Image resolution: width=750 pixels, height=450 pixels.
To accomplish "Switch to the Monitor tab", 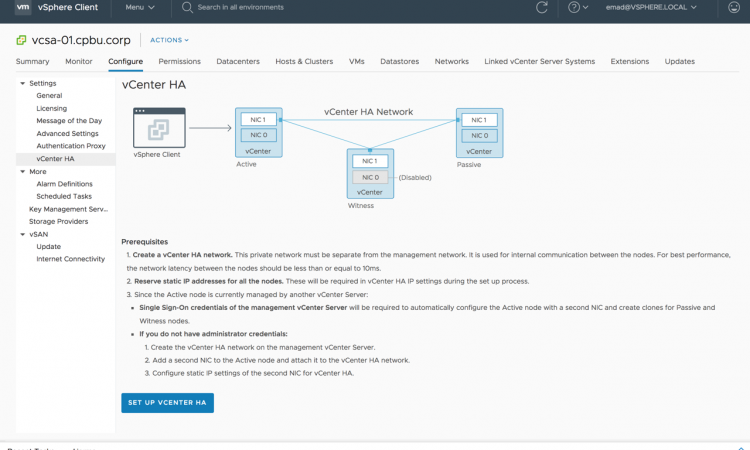I will [x=79, y=61].
